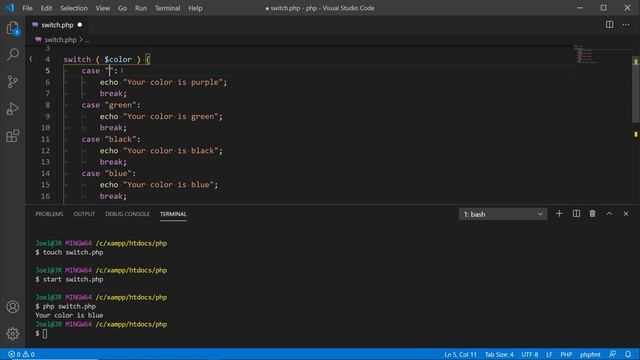Click the "black" case string
Screen dimensions: 640x360
click(x=120, y=139)
